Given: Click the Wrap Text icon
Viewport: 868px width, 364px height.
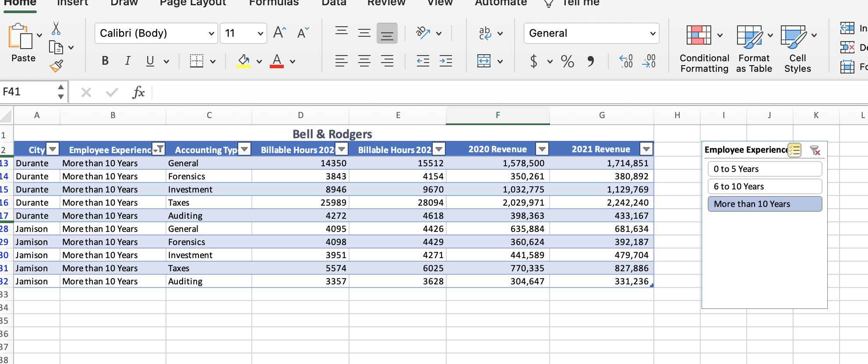Looking at the screenshot, I should coord(485,33).
